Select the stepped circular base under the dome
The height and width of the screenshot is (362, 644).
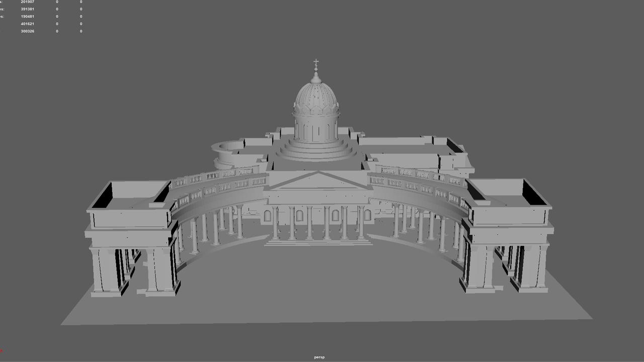(x=316, y=150)
